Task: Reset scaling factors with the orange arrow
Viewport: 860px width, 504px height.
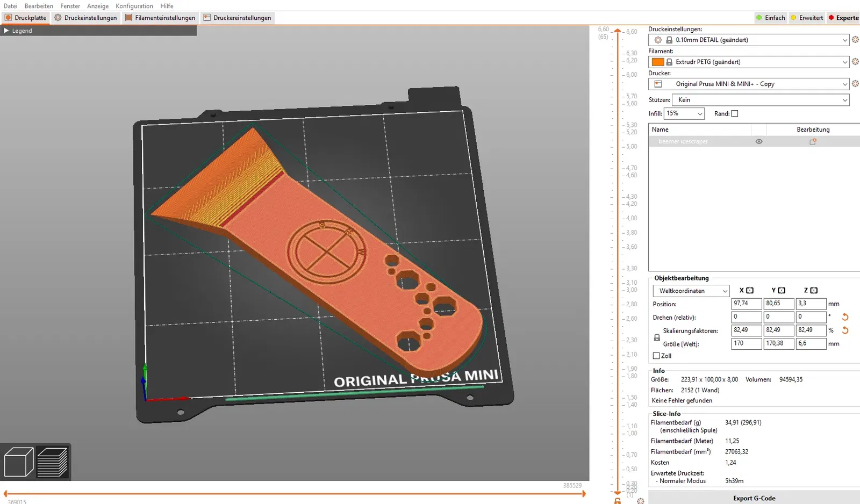Action: pos(845,330)
